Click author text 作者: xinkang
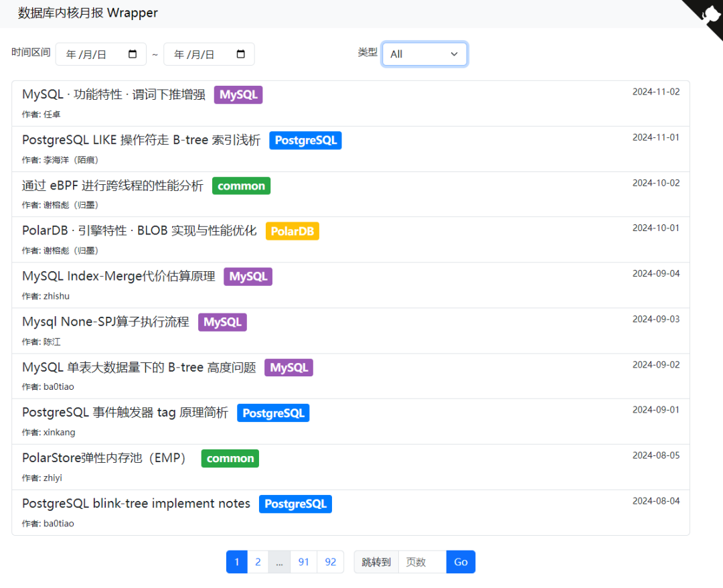Viewport: 723px width, 588px height. [48, 432]
